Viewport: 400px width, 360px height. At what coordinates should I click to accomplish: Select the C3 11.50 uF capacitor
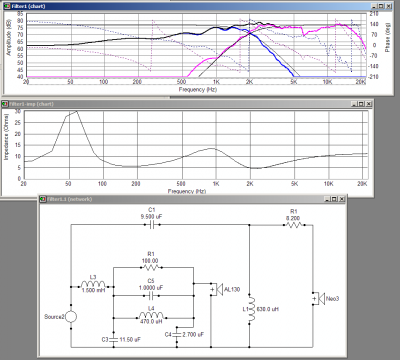pyautogui.click(x=114, y=340)
